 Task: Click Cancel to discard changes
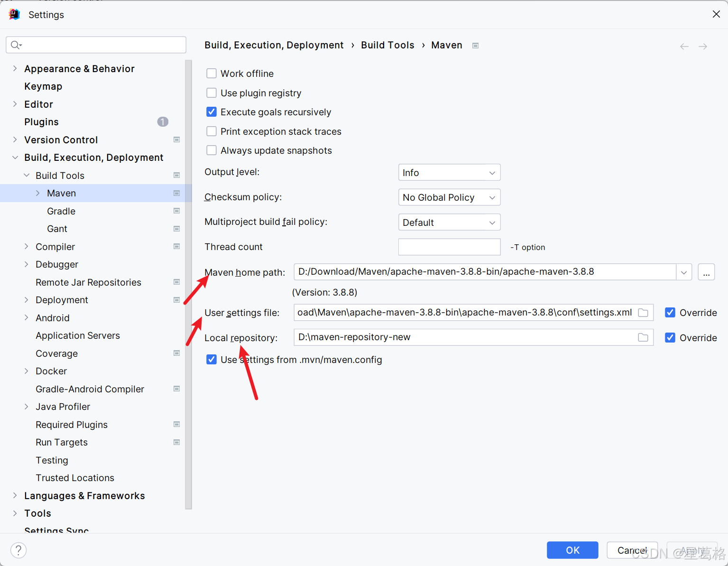(632, 550)
